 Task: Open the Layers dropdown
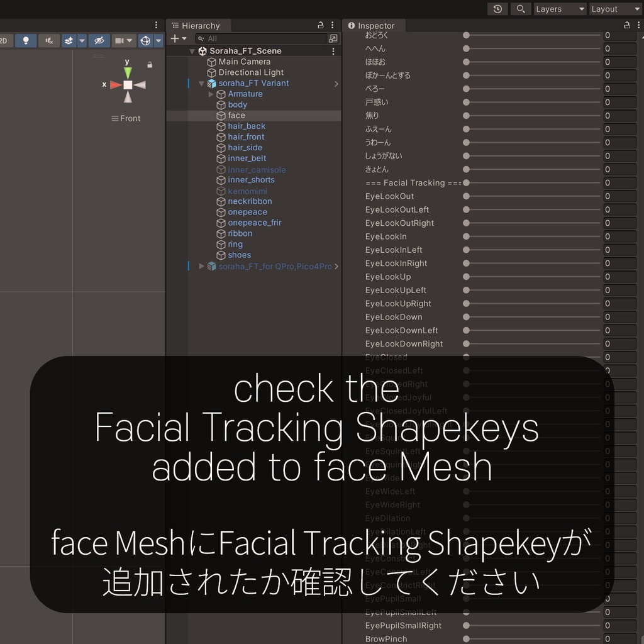tap(559, 9)
